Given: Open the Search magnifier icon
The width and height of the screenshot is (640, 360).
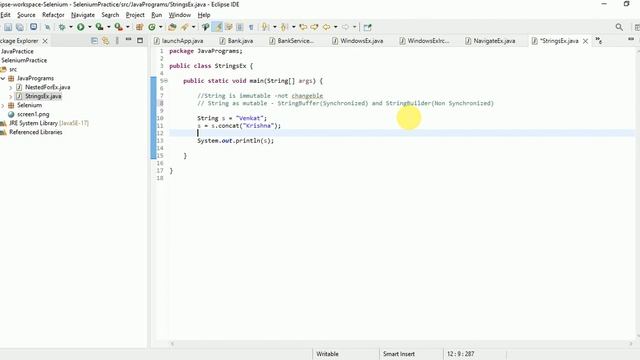Looking at the screenshot, I should [x=619, y=27].
